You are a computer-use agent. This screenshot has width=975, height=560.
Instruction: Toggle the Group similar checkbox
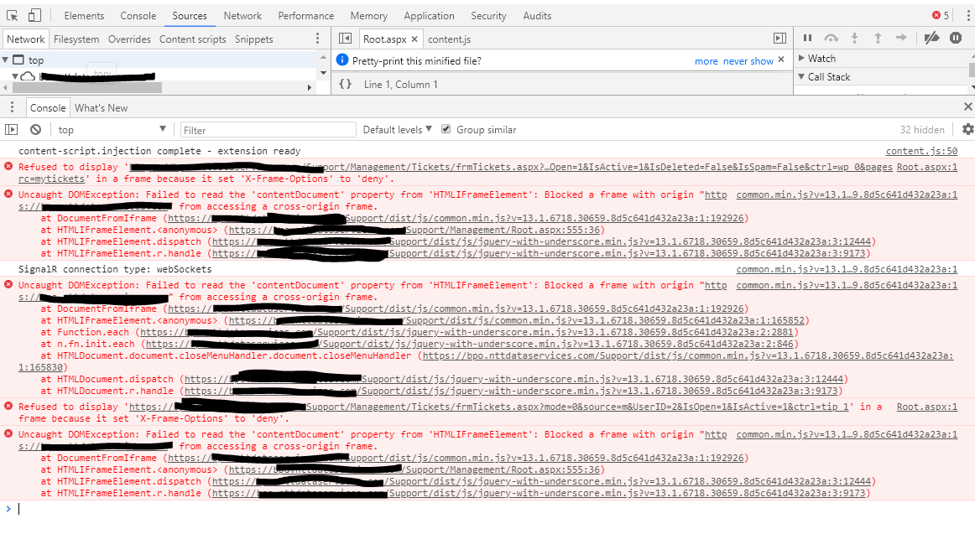tap(446, 129)
